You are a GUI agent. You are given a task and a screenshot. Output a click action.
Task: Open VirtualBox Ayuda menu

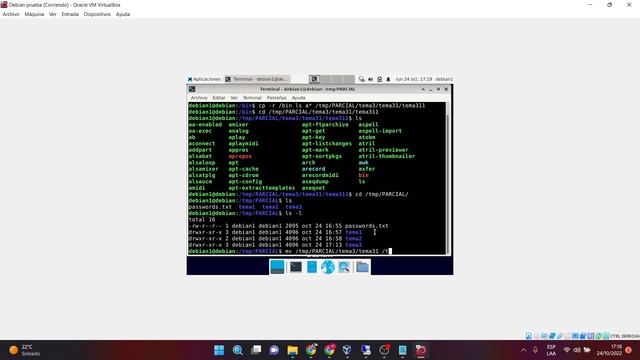[123, 14]
